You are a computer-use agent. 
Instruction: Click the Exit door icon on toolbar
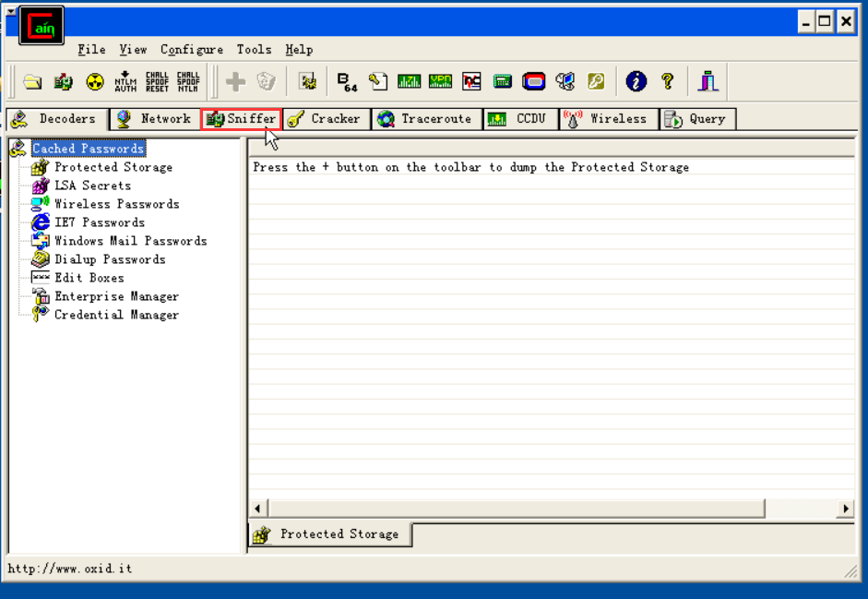click(x=707, y=81)
